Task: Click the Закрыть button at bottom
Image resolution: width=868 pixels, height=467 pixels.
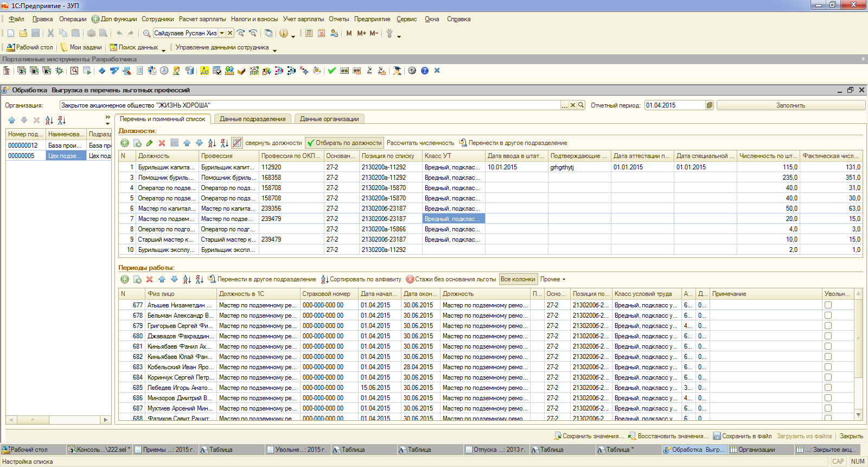Action: 851,436
